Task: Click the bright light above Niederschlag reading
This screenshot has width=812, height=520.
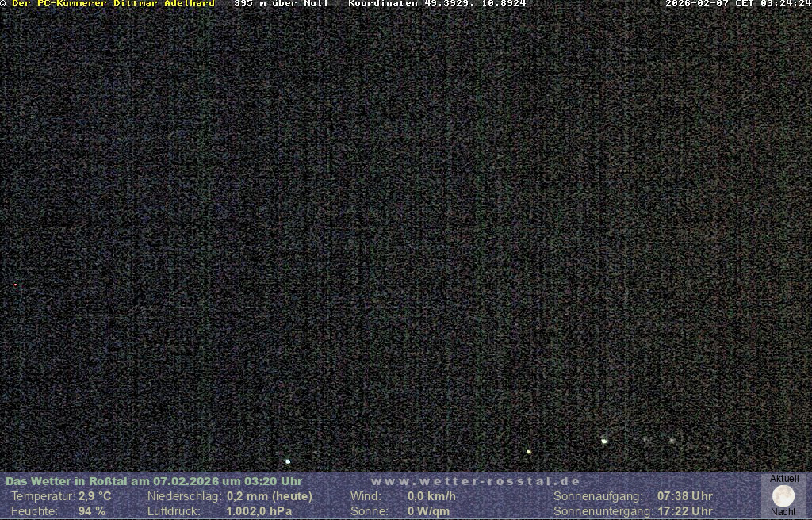Action: pyautogui.click(x=288, y=461)
